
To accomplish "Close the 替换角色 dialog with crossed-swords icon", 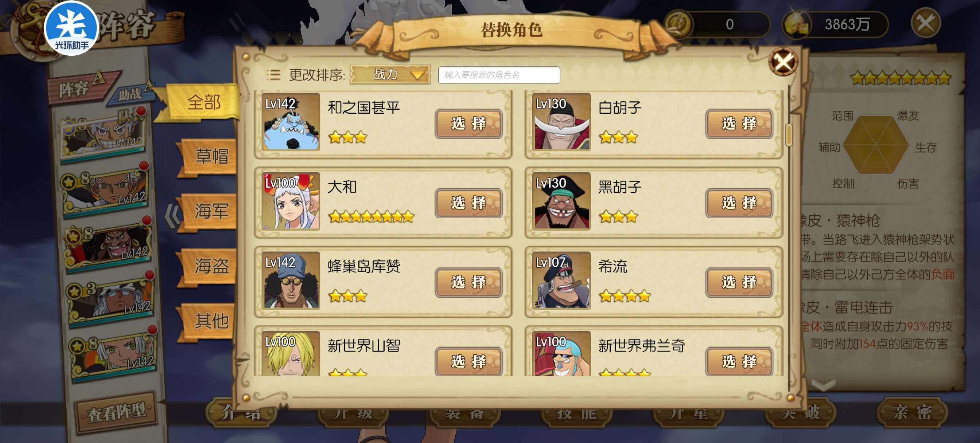I will point(783,62).
